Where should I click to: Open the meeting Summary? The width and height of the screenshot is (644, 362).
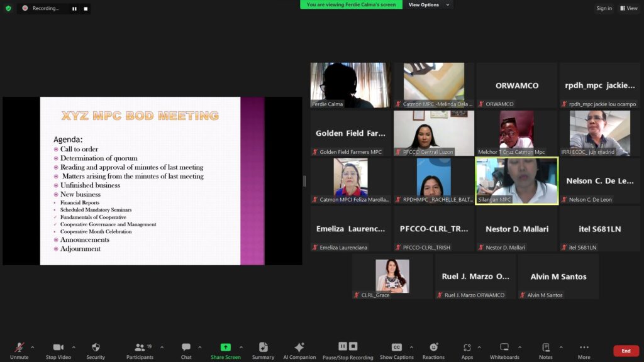point(264,351)
